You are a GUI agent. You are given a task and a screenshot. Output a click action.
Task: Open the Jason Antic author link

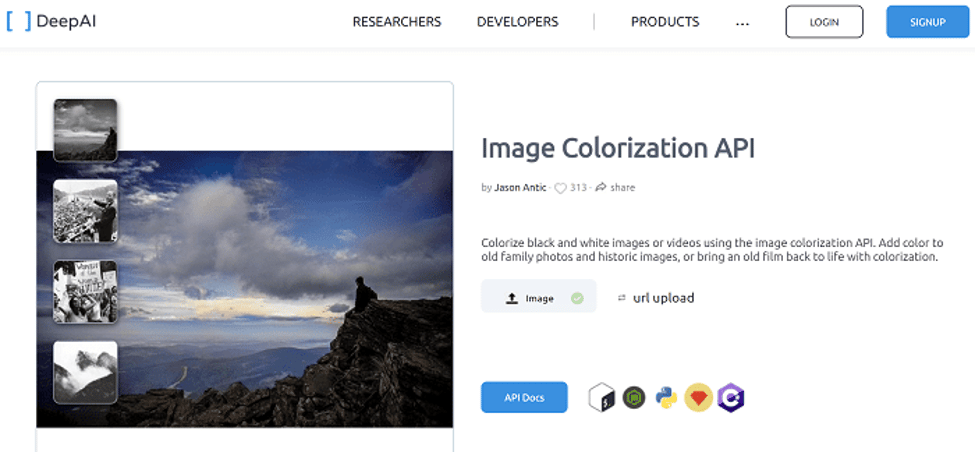[520, 188]
